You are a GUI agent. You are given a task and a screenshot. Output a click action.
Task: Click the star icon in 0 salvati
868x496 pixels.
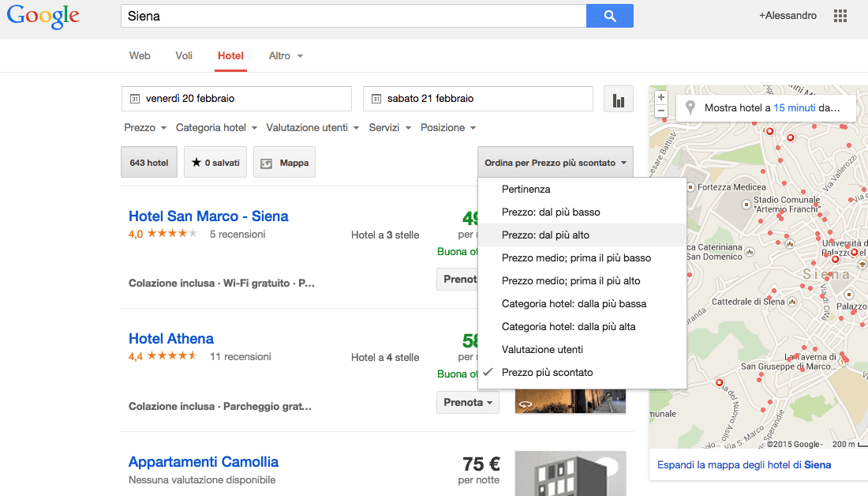coord(196,163)
